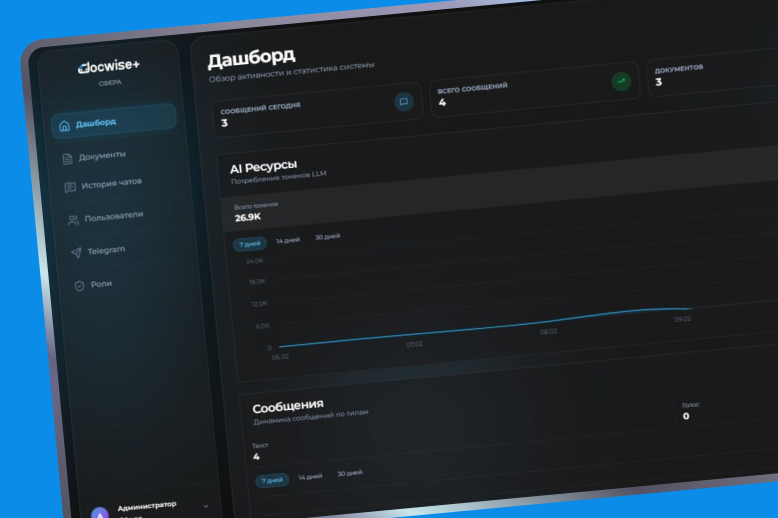Click the green trend icon in Всего сообщений
This screenshot has height=518, width=778.
(621, 81)
